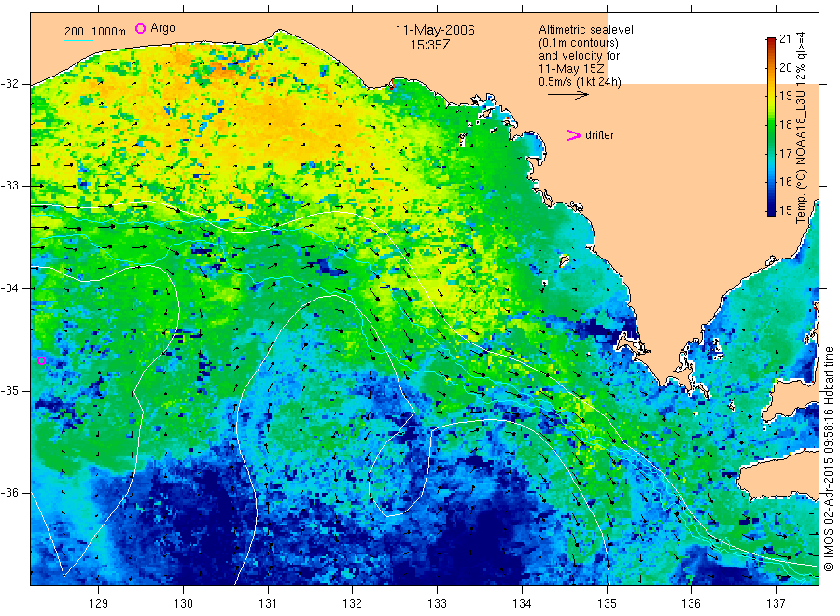Viewport: 840px width, 616px height.
Task: Click the 0.5m/s velocity scale arrow
Action: point(567,95)
